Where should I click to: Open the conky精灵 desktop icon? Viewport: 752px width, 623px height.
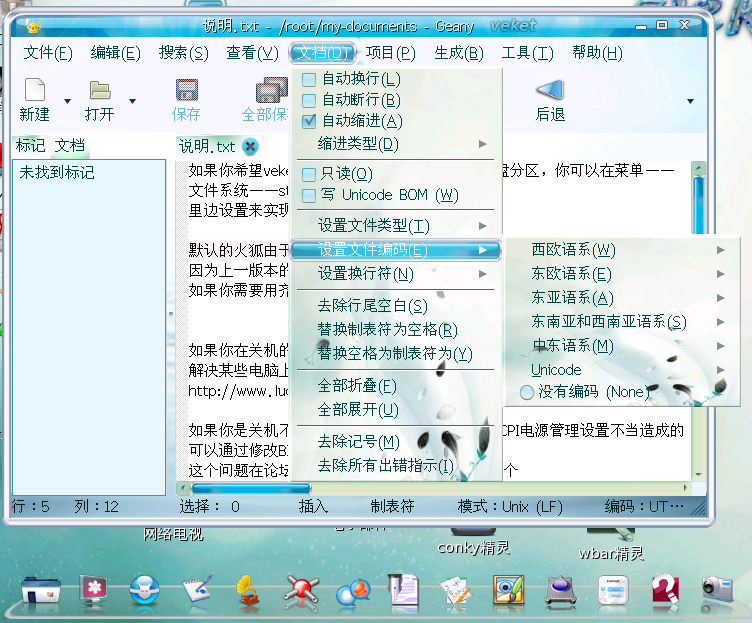point(474,542)
